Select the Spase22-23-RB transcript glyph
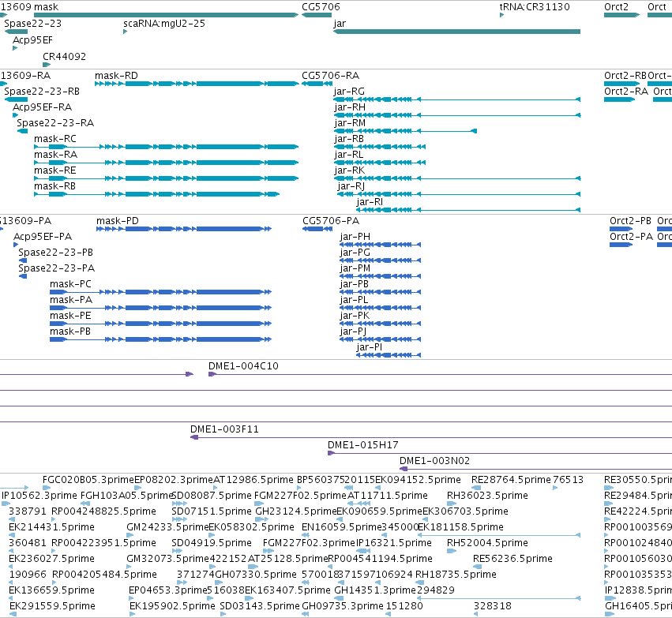The image size is (672, 618). (16, 99)
